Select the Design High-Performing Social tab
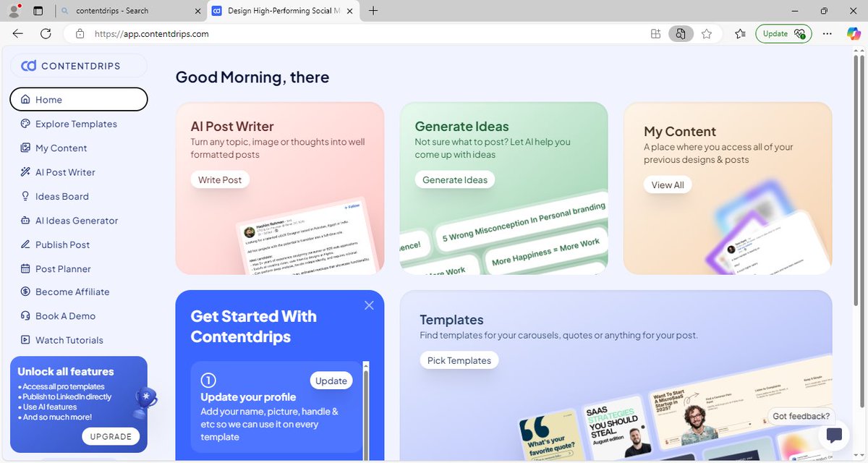 click(284, 11)
